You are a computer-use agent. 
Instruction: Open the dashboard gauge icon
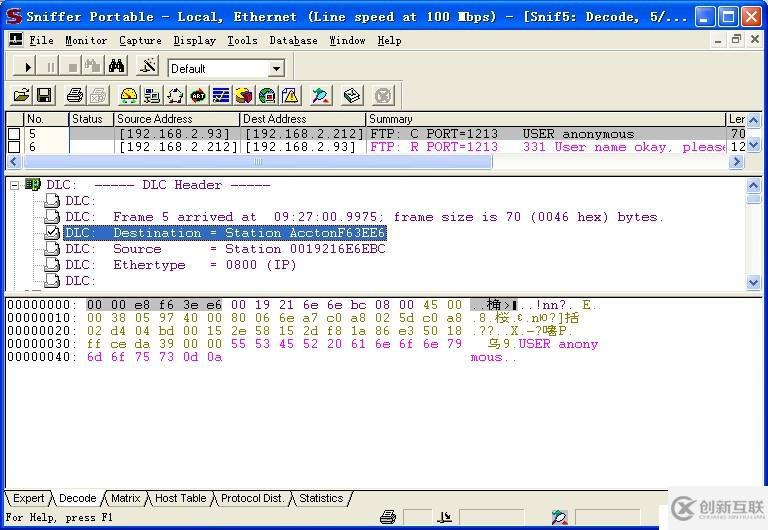tap(129, 95)
